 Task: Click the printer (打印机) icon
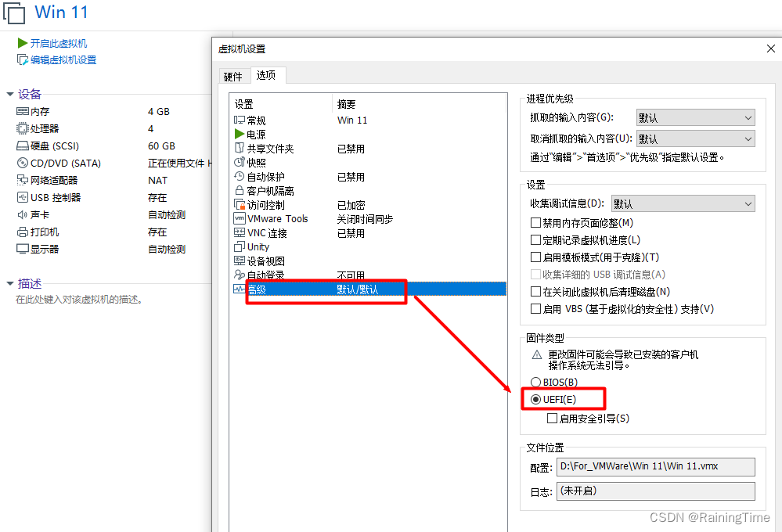click(23, 232)
